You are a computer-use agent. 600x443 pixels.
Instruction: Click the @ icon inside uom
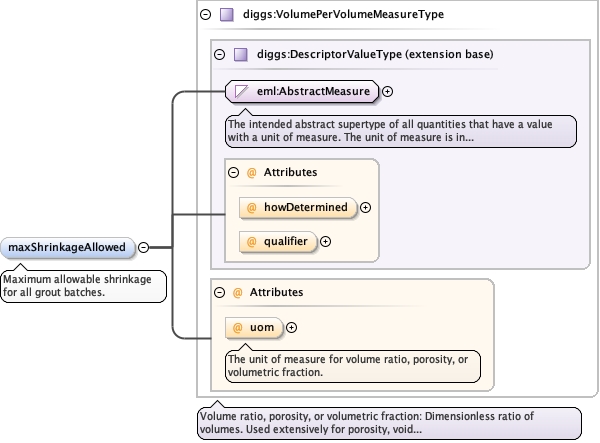(237, 327)
